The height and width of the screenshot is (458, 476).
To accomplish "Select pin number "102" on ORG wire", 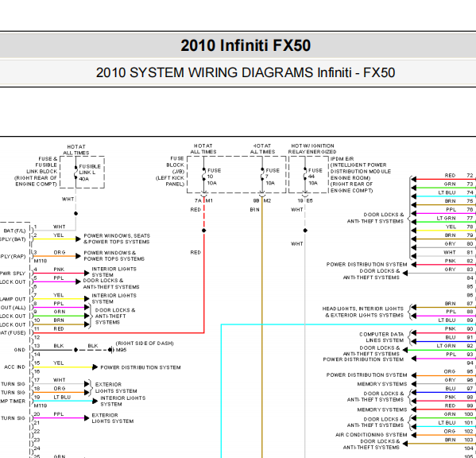I will (x=468, y=431).
